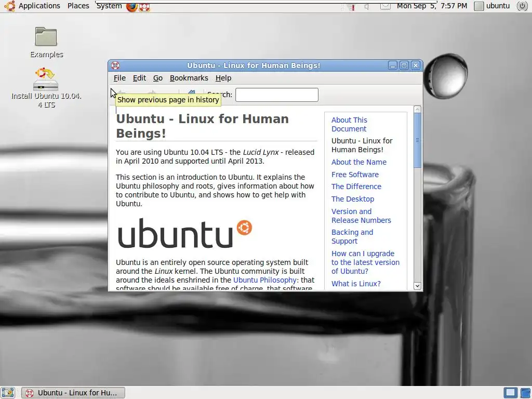Launch Firefox from the top panel
The image size is (532, 399).
pos(131,6)
